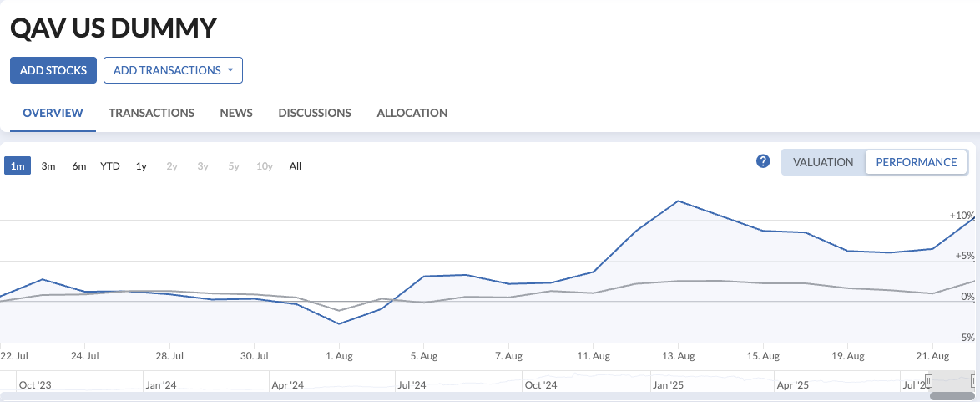Screen dimensions: 980x402
Task: Set chart range to YTD
Action: click(x=110, y=166)
